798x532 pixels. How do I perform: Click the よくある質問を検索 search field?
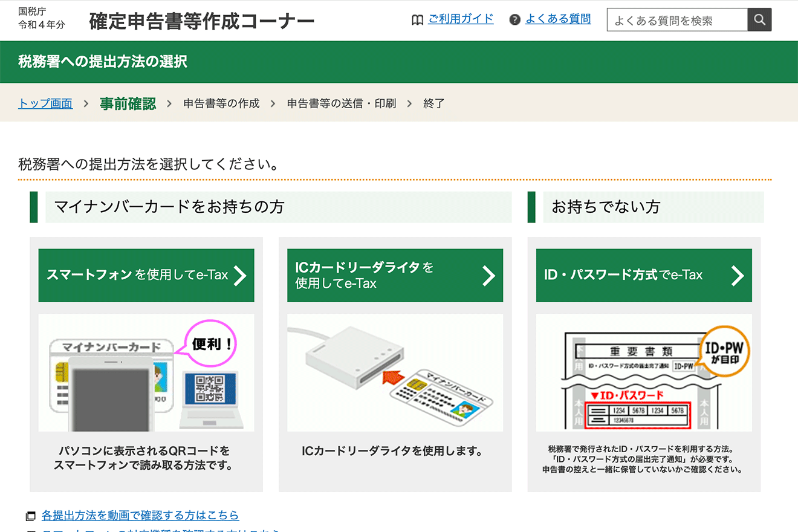pos(677,19)
